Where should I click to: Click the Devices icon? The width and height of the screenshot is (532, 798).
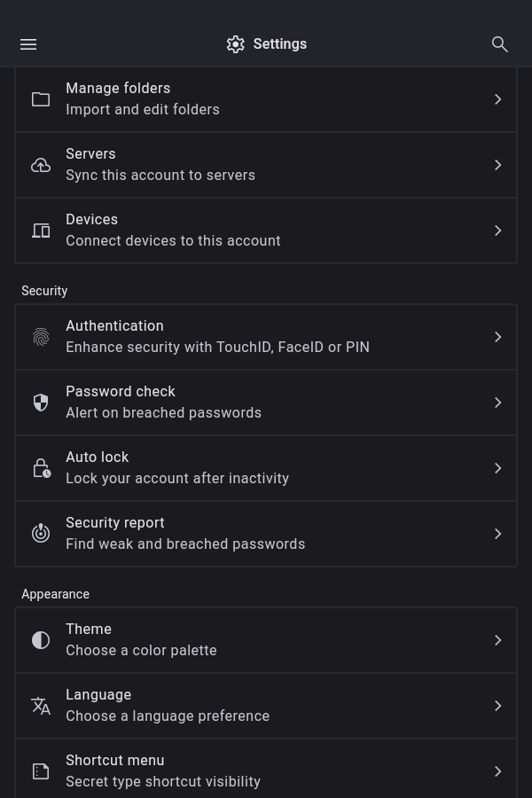pyautogui.click(x=41, y=231)
